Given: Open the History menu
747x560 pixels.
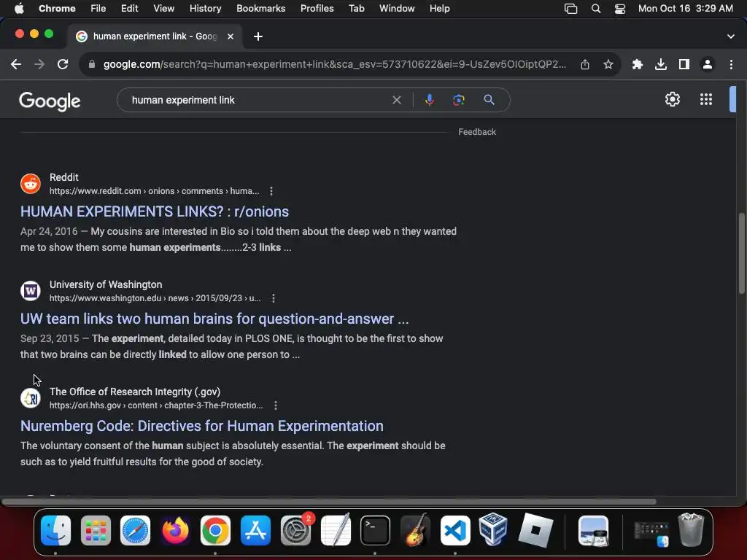Looking at the screenshot, I should click(205, 8).
